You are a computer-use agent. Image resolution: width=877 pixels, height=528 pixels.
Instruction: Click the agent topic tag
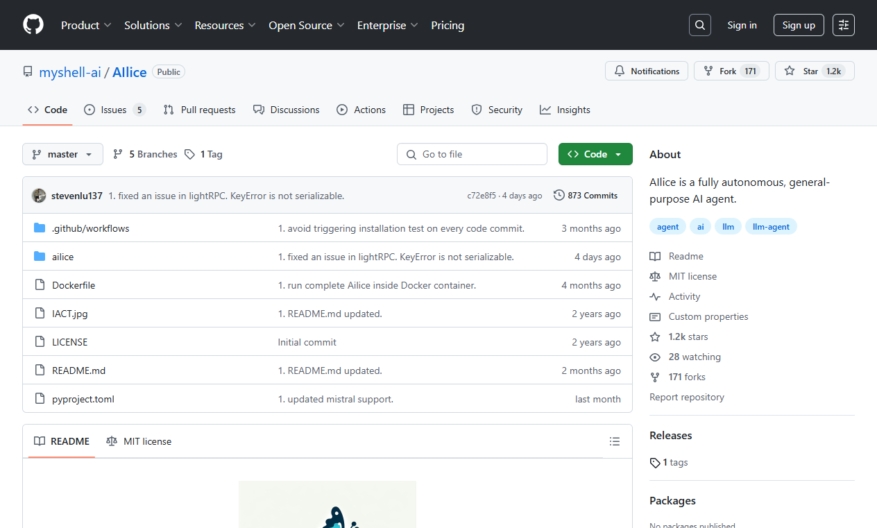point(668,227)
